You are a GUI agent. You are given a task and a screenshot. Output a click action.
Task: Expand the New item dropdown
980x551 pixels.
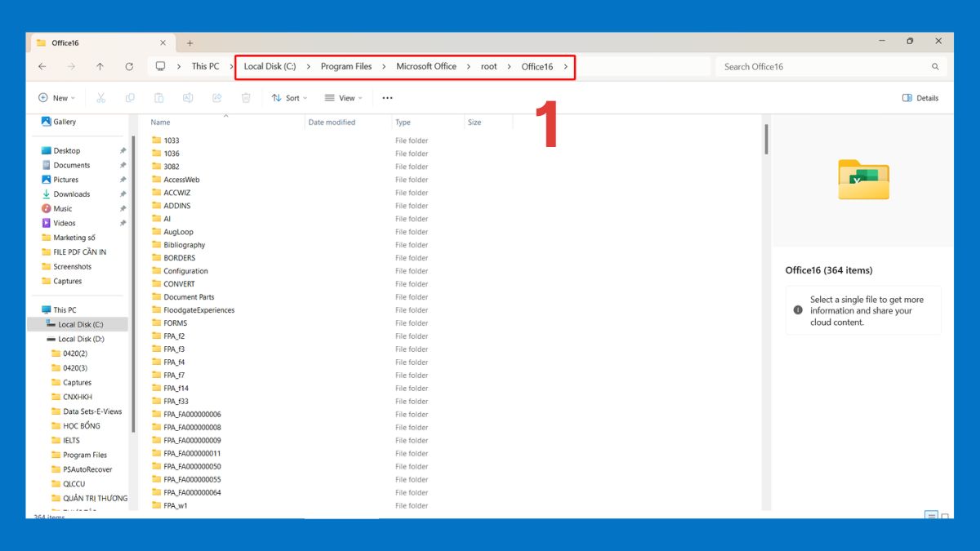point(56,98)
